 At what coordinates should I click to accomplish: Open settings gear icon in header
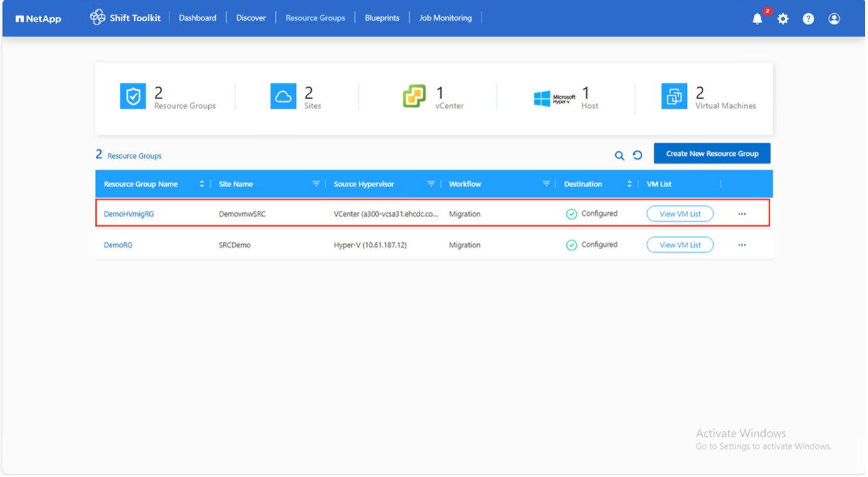(x=783, y=19)
